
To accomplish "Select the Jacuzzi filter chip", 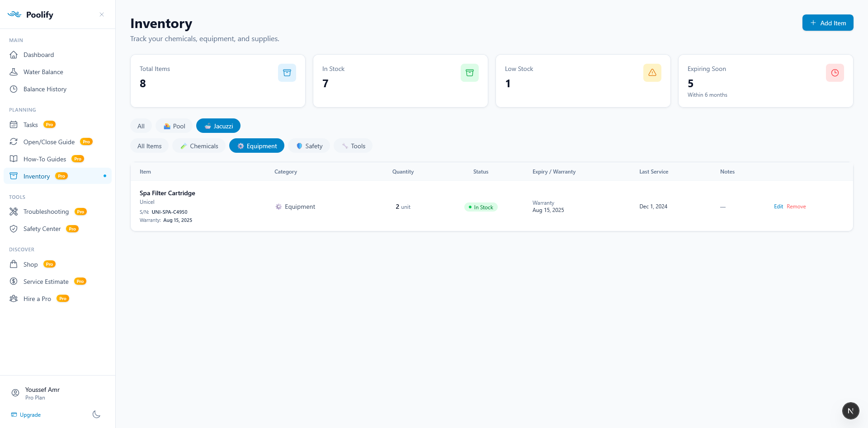I will [x=218, y=126].
